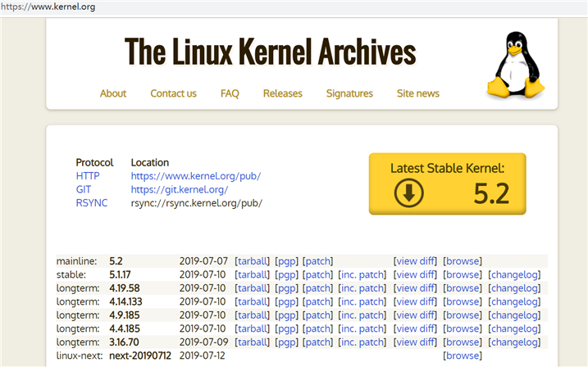Click the RSYNC protocol link
Viewport: 588px width, 367px height.
coord(92,203)
